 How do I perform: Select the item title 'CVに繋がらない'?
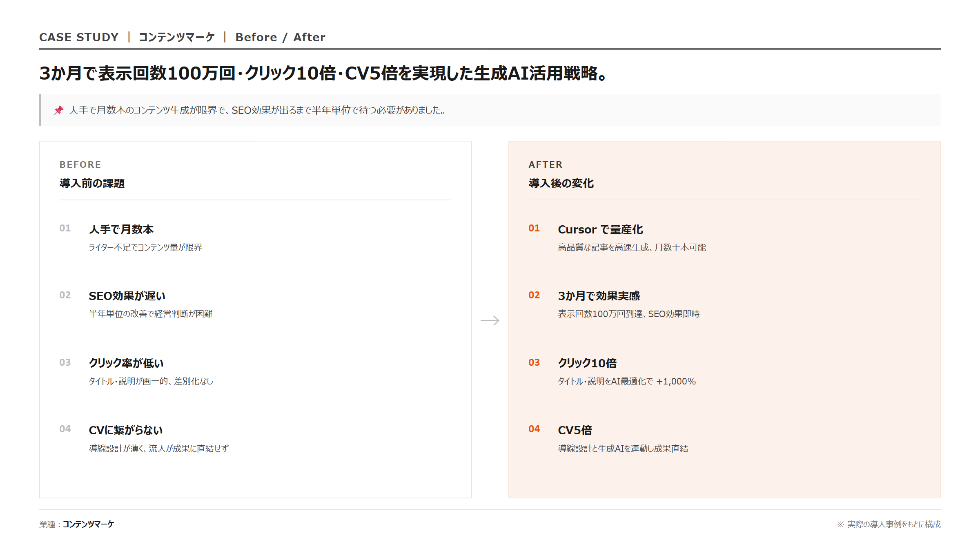(126, 430)
